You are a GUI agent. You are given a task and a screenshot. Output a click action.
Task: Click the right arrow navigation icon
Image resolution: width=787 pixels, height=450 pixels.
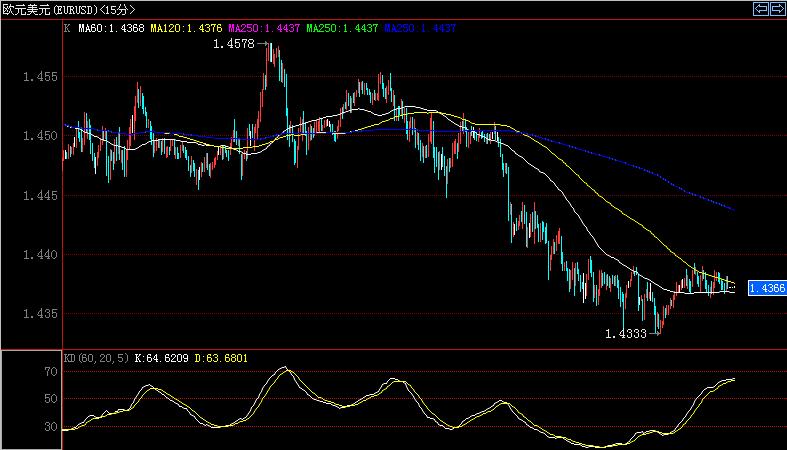point(777,9)
